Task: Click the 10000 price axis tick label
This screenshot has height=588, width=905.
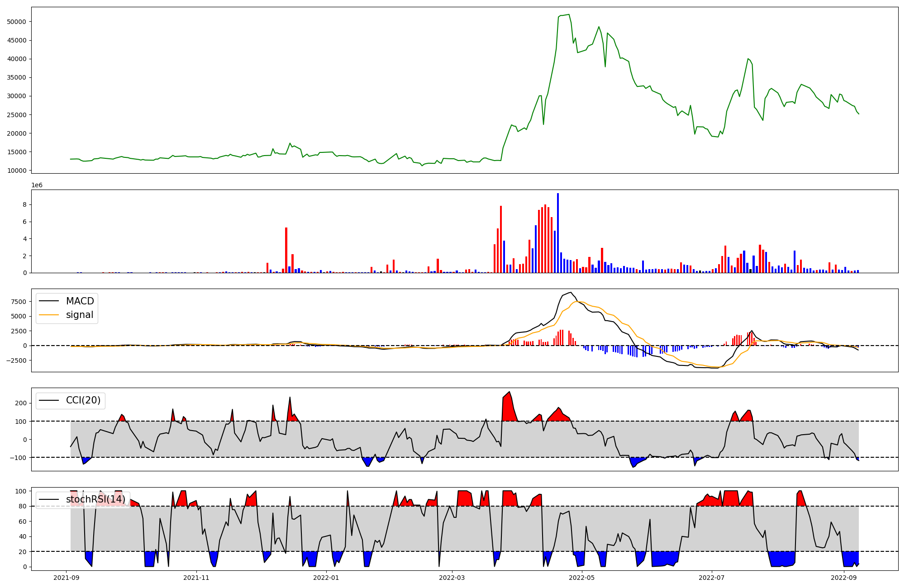Action: tap(17, 171)
